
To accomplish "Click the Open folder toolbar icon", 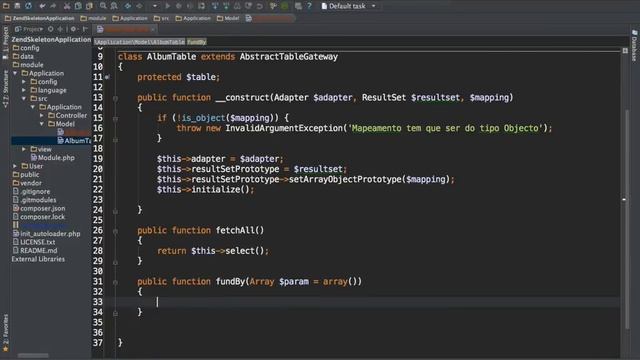I will [x=6, y=6].
